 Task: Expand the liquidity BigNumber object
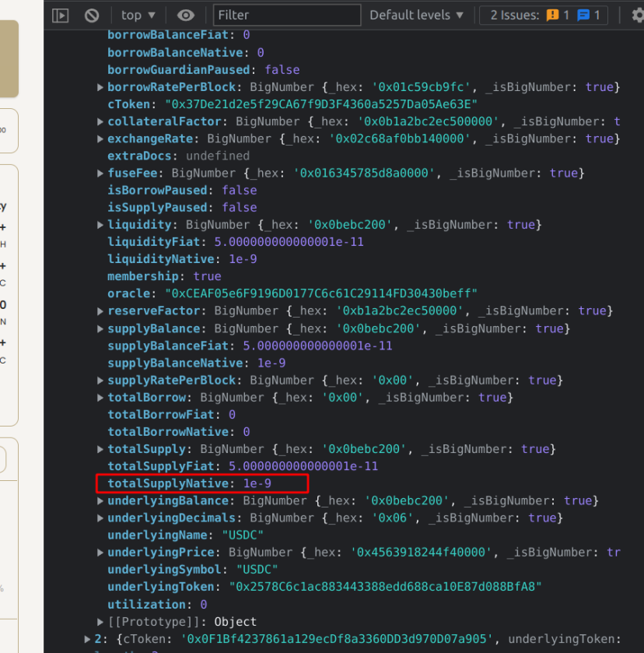click(100, 224)
